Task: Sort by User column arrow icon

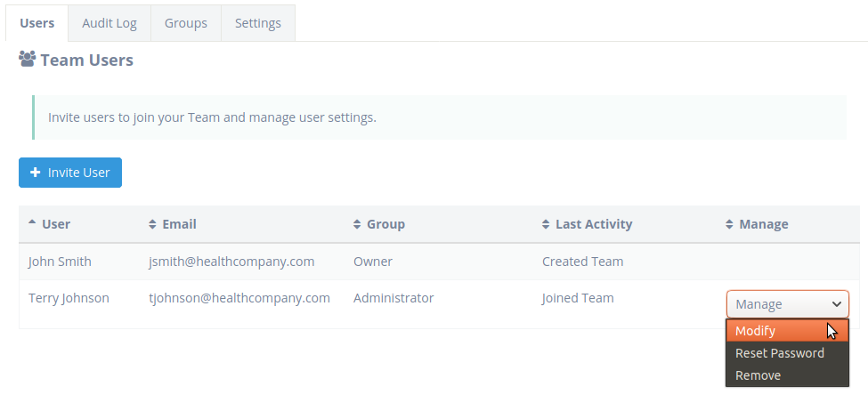Action: pos(32,222)
